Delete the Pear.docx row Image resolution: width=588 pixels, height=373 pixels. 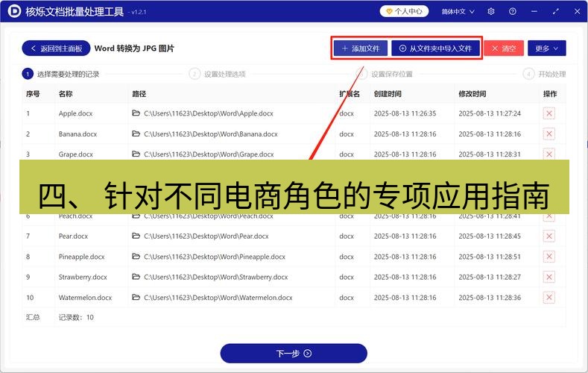pos(549,236)
